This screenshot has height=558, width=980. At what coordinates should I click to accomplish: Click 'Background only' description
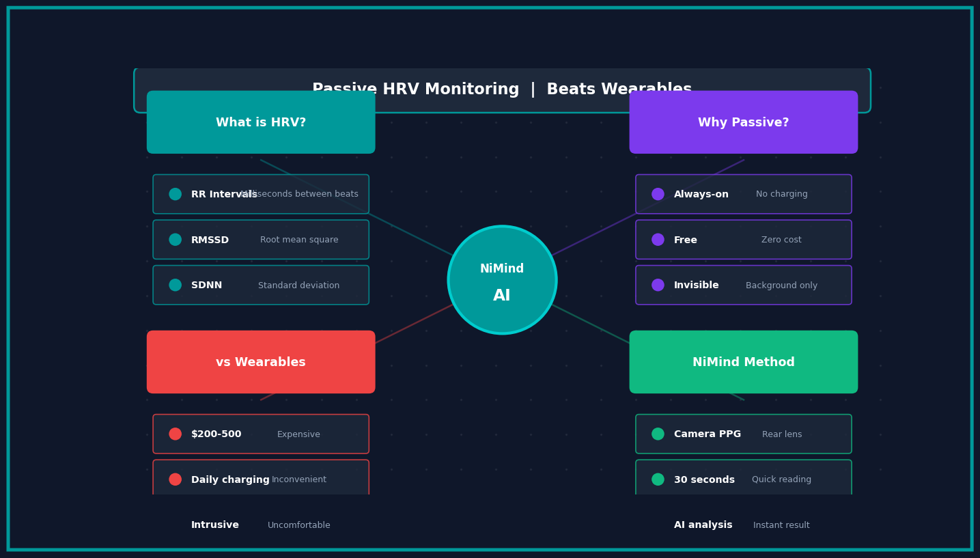[781, 285]
